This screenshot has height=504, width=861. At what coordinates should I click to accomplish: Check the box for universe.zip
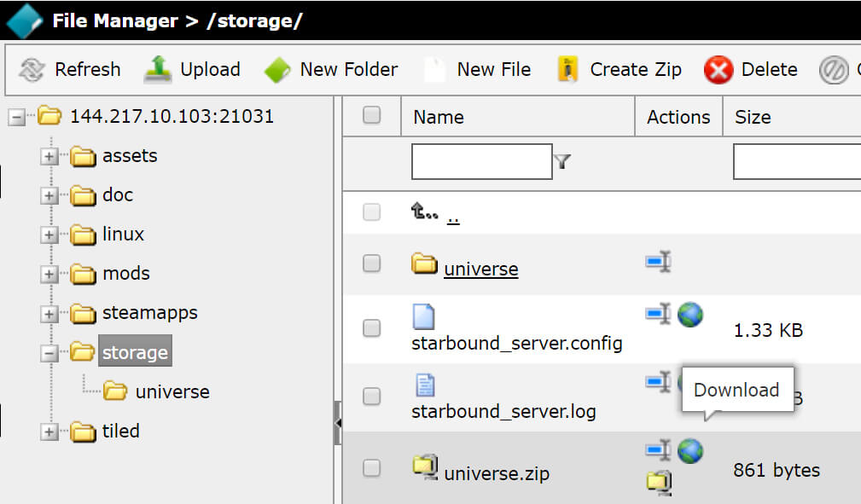pos(372,468)
